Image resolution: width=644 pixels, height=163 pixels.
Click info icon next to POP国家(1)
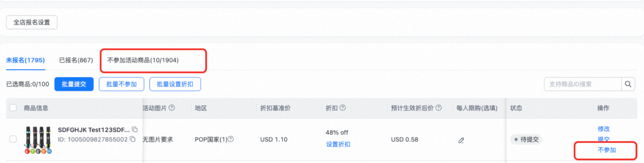pos(231,139)
